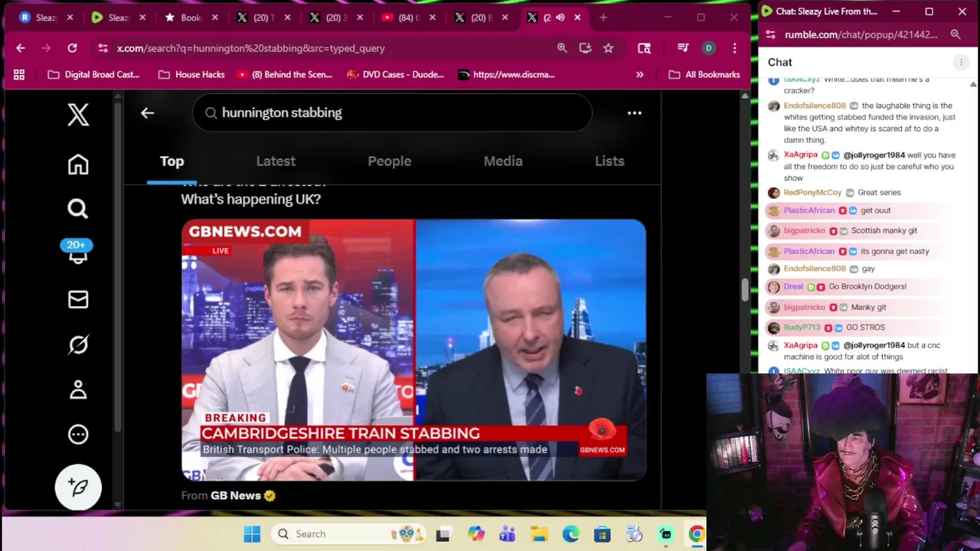The width and height of the screenshot is (980, 551).
Task: Click the zoom magnifier in x.com address bar
Action: pos(562,48)
